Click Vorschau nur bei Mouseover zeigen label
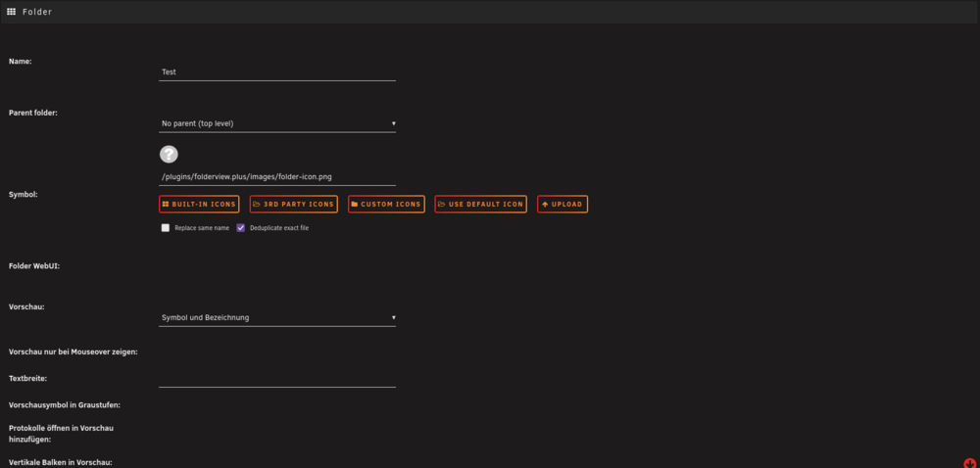 (73, 351)
